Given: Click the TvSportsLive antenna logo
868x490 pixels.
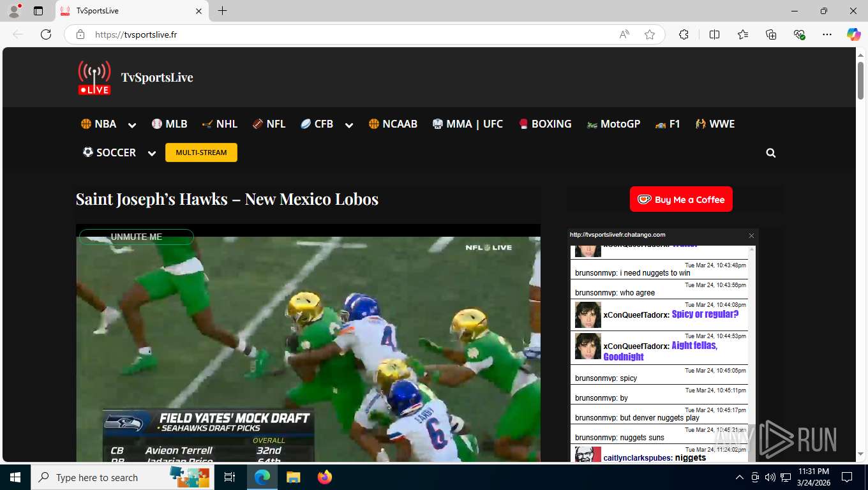Looking at the screenshot, I should click(94, 78).
